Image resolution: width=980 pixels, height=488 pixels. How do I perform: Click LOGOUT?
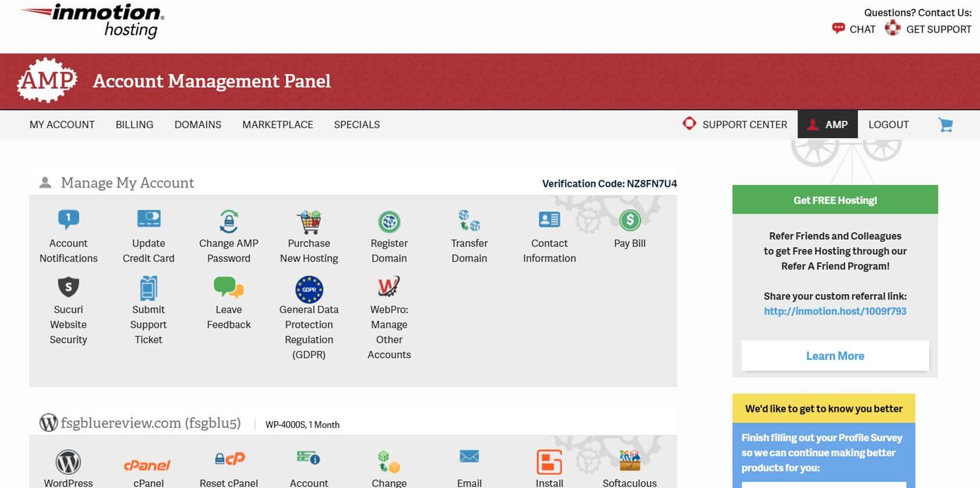(x=889, y=125)
